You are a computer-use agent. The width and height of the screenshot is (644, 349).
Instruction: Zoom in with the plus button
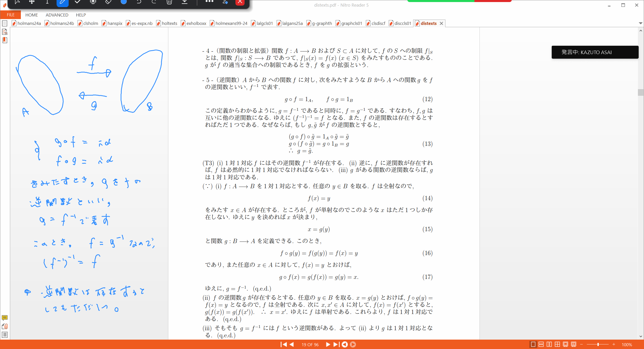[614, 344]
